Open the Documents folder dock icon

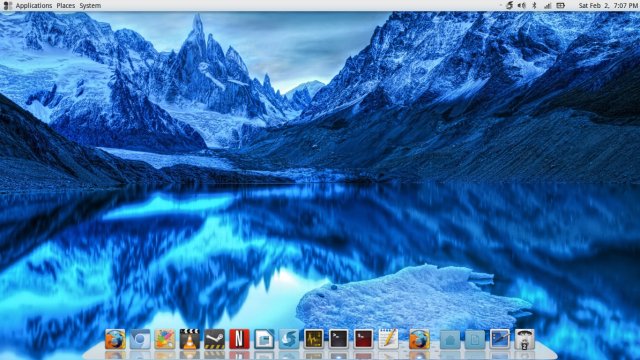[475, 339]
